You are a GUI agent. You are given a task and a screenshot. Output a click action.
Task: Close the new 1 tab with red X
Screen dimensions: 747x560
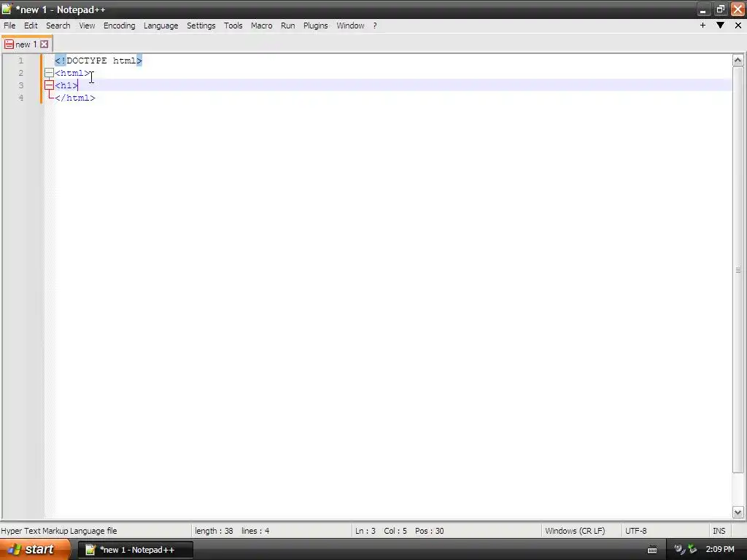[44, 44]
